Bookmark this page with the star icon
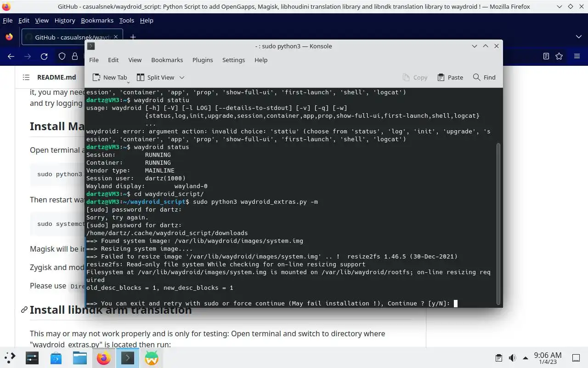The image size is (588, 368). pos(559,56)
